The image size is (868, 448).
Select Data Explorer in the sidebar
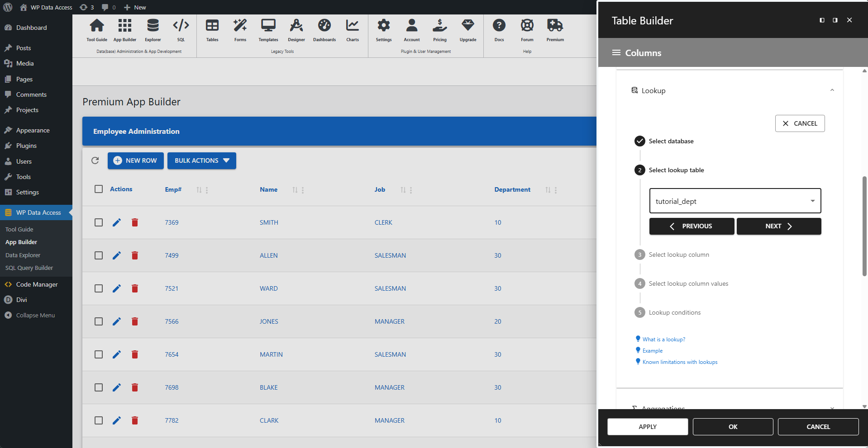pyautogui.click(x=22, y=255)
